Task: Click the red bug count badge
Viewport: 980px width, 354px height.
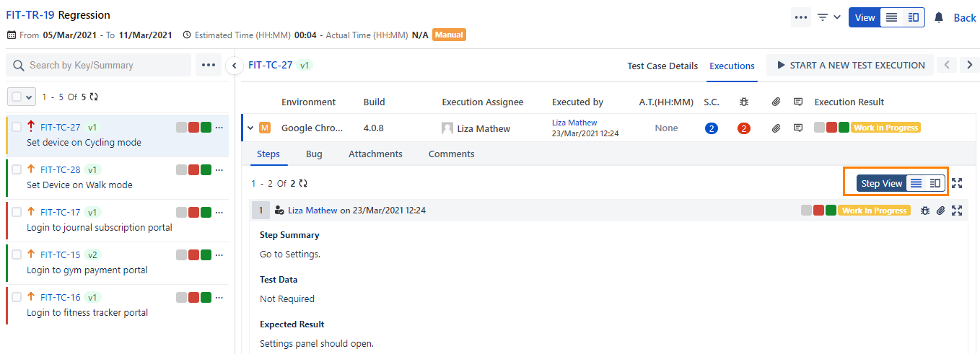Action: point(744,128)
